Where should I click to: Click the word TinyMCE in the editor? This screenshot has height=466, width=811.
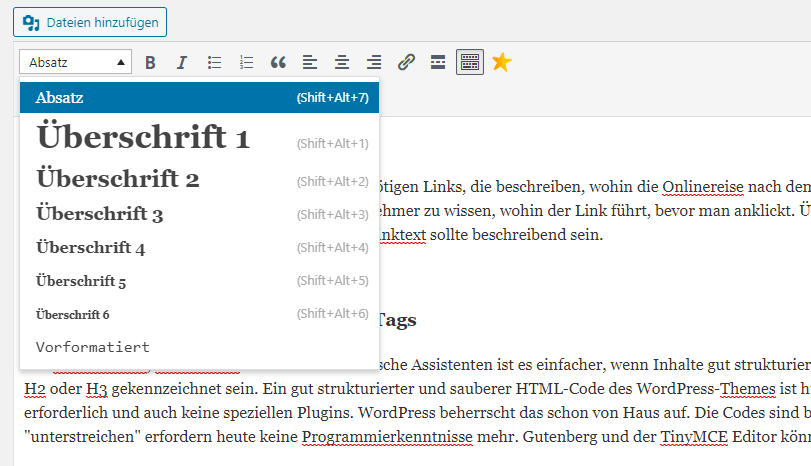coord(694,437)
